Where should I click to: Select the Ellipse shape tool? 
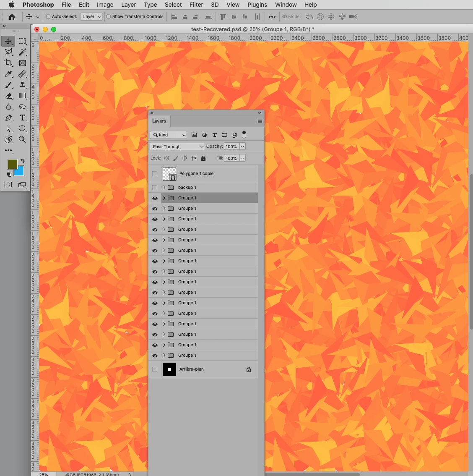(22, 129)
